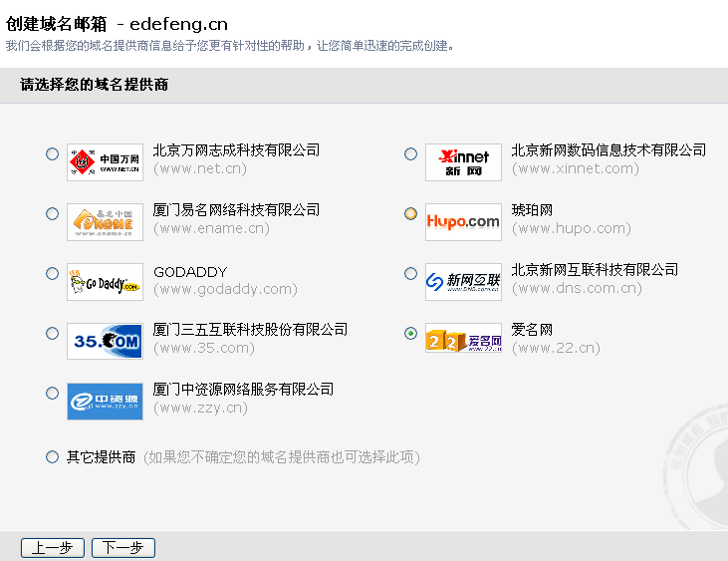Select the 爱名网 radio button
Screen dimensions: 728x561
410,333
